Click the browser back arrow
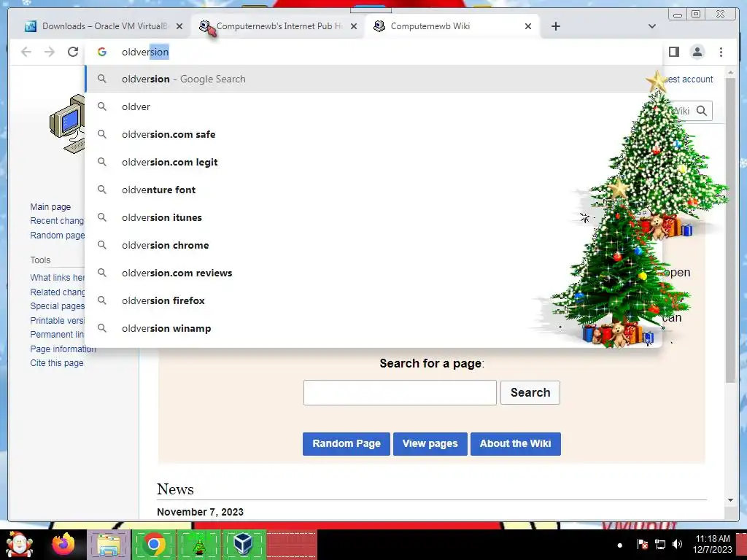The image size is (747, 560). [x=26, y=52]
